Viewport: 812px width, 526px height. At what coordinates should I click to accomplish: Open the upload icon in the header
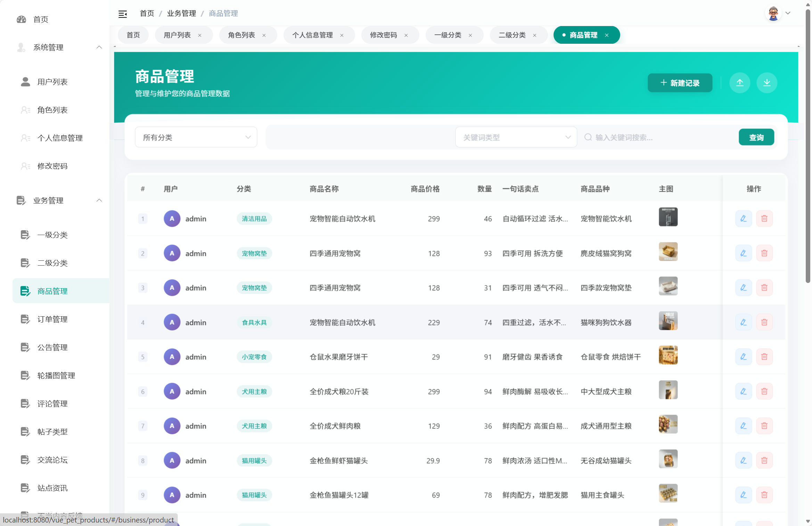(x=740, y=83)
